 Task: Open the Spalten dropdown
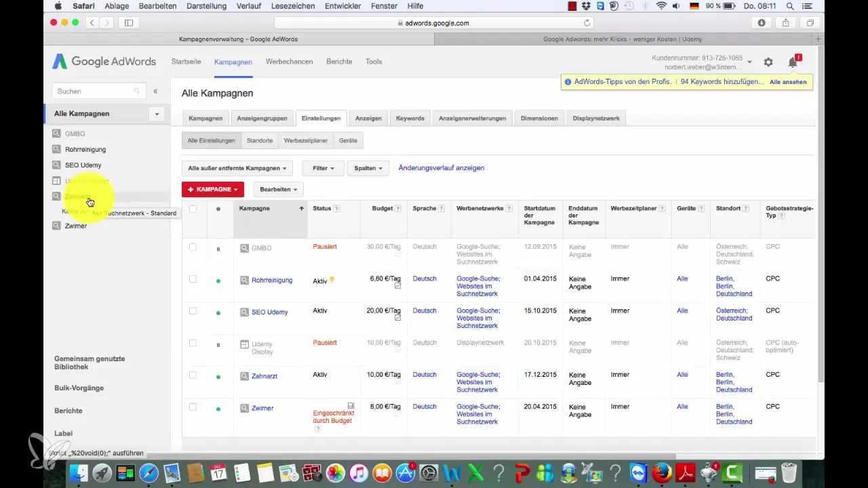pos(368,168)
